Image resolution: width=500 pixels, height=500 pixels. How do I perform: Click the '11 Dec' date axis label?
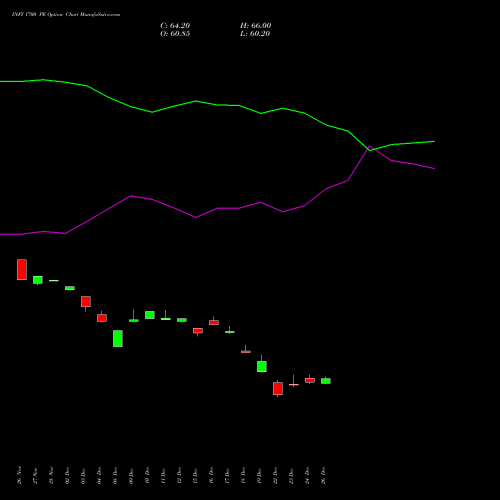pos(163,475)
